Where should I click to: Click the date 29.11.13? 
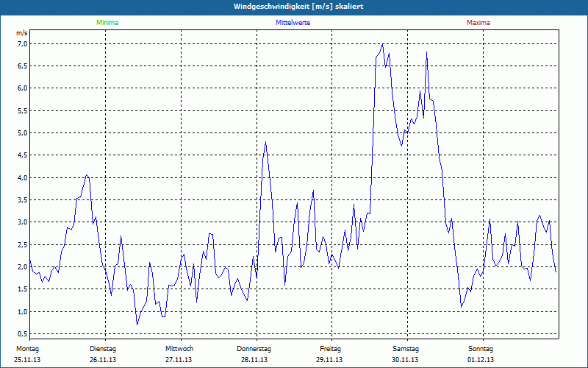pyautogui.click(x=329, y=360)
